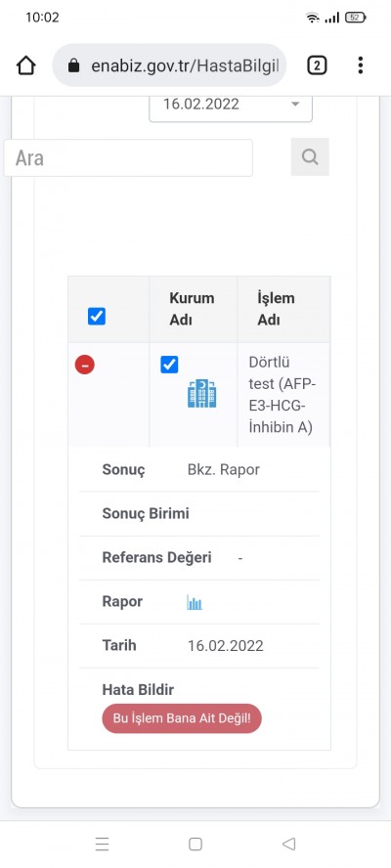Collapse row with the red minus icon
Screen dimensions: 391x868
pyautogui.click(x=85, y=365)
